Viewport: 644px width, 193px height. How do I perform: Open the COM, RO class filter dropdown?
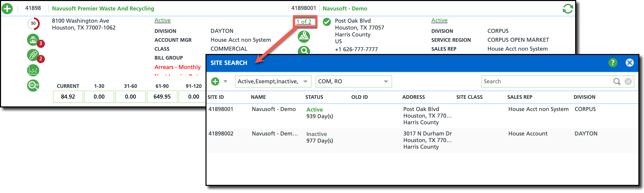pyautogui.click(x=354, y=81)
